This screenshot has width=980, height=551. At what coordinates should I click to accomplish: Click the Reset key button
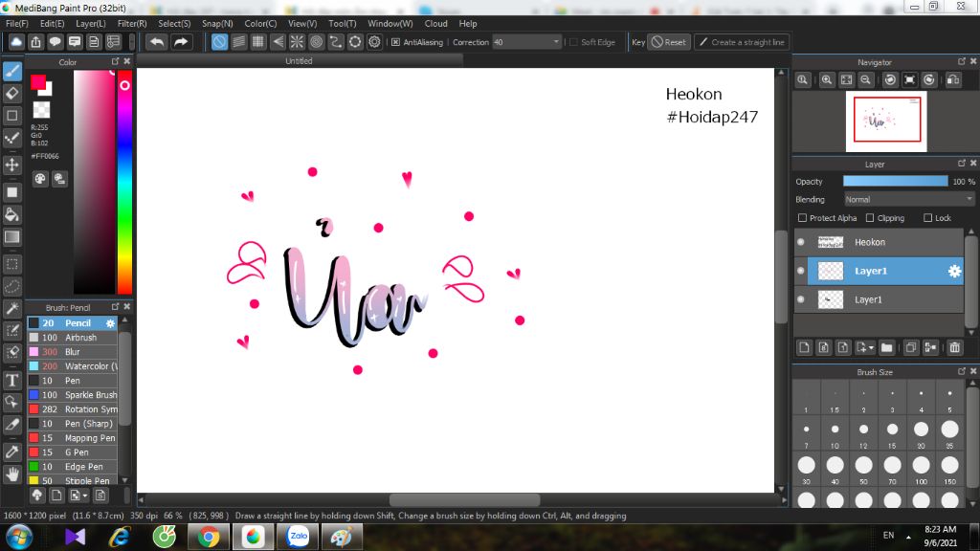click(x=669, y=42)
